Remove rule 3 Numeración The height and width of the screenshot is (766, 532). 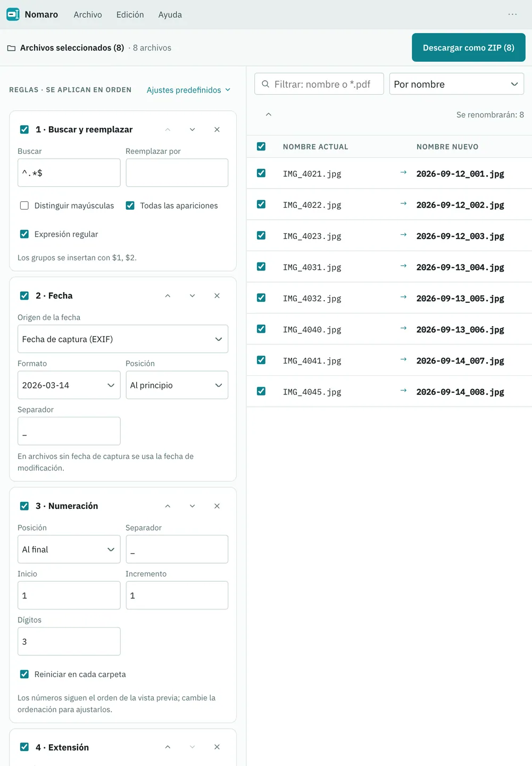click(x=217, y=506)
